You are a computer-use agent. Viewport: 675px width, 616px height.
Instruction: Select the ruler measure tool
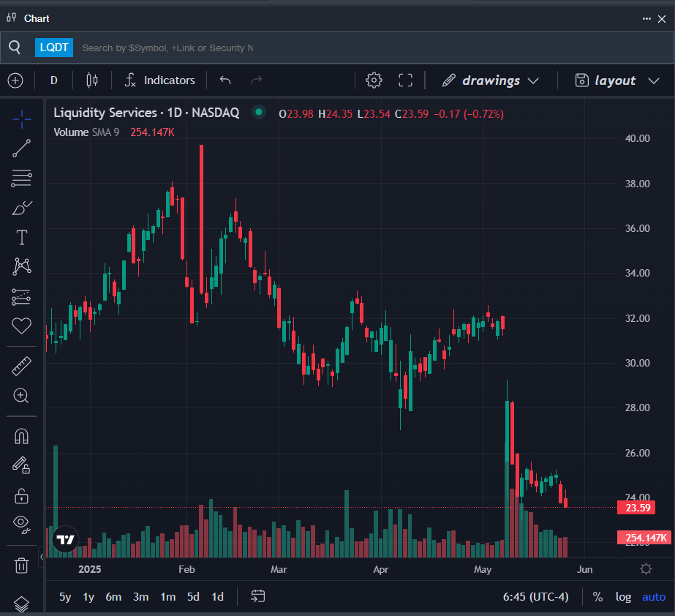click(21, 366)
